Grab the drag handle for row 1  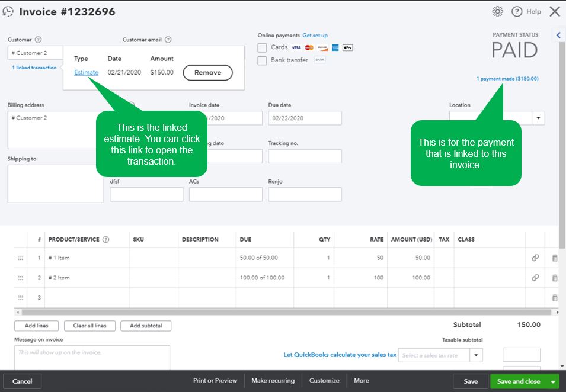tap(21, 258)
